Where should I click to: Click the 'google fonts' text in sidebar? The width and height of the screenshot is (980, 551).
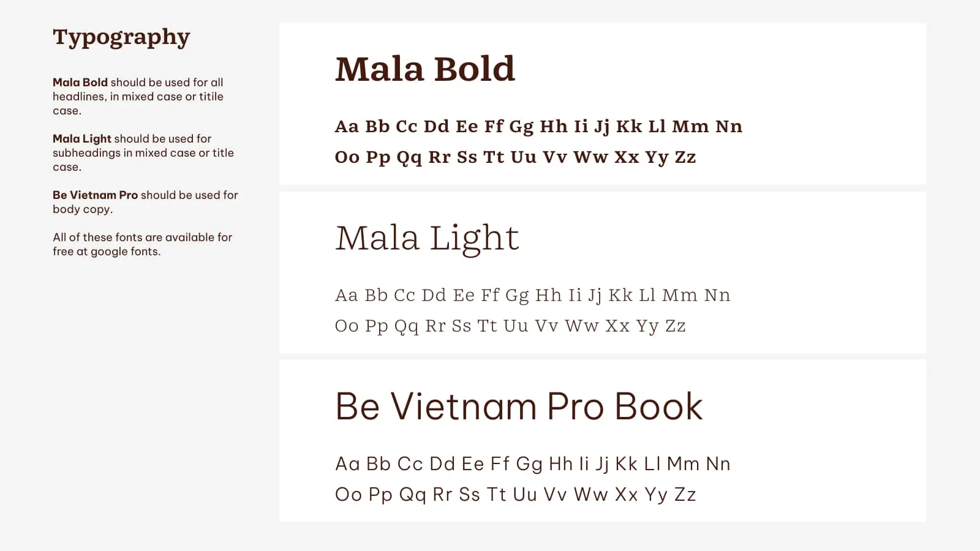pos(125,252)
